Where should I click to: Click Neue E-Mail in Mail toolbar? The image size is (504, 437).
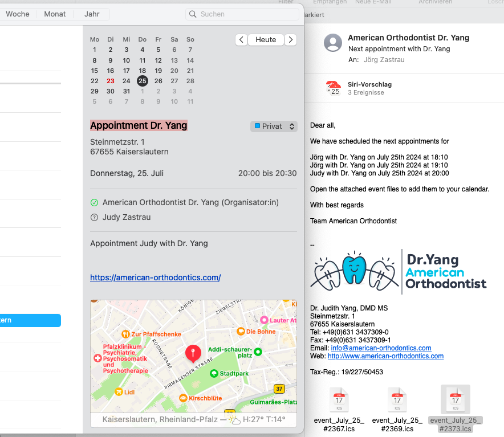click(x=373, y=2)
